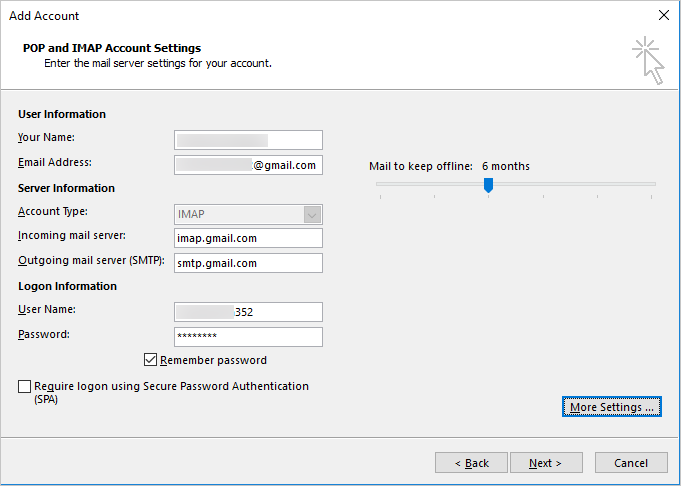
Task: Cancel the account setup
Action: (x=631, y=463)
